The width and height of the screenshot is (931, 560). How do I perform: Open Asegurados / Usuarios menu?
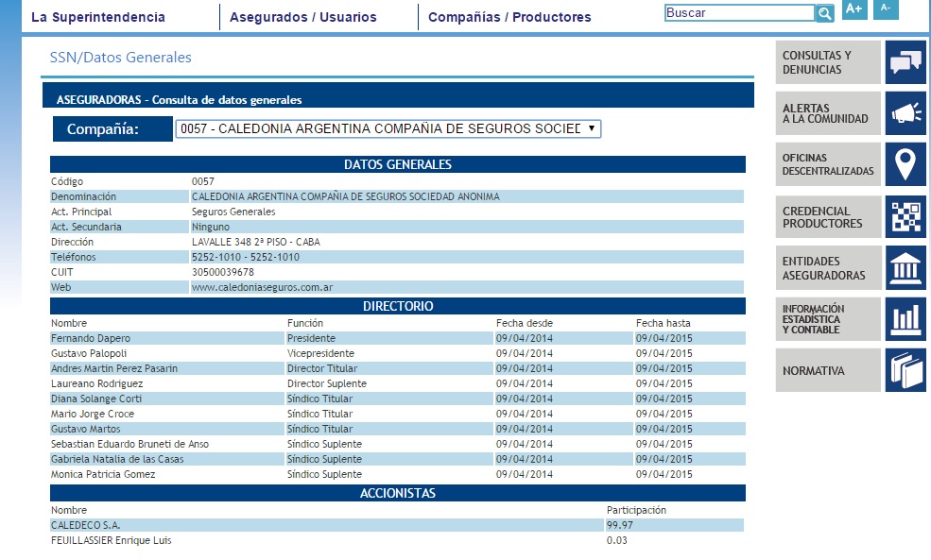[x=303, y=17]
